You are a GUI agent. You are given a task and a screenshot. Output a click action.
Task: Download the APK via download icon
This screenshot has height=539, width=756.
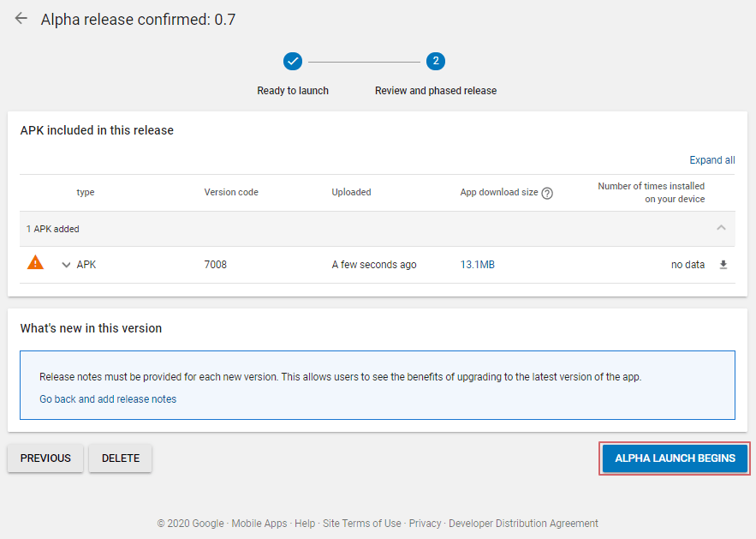(723, 265)
